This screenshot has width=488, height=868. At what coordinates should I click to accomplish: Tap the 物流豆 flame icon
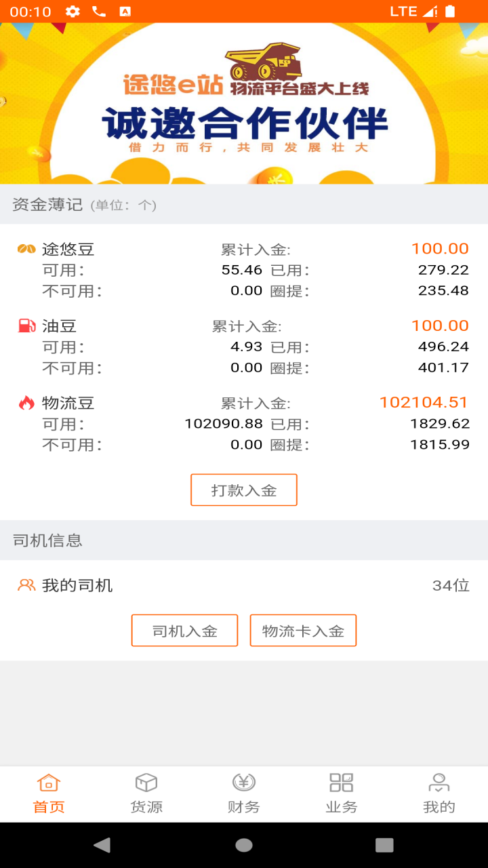26,403
